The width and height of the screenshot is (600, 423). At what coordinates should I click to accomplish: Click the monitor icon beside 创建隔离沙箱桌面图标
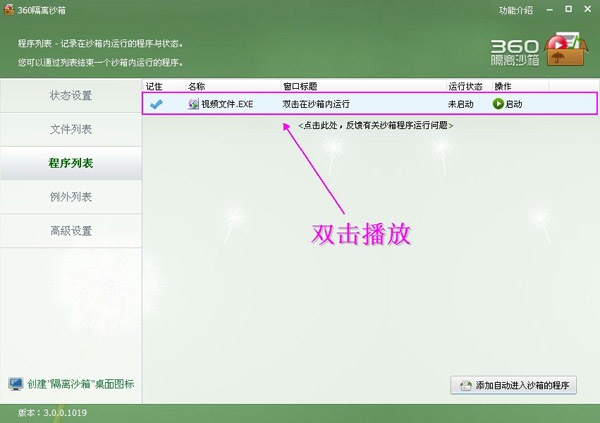(x=16, y=384)
